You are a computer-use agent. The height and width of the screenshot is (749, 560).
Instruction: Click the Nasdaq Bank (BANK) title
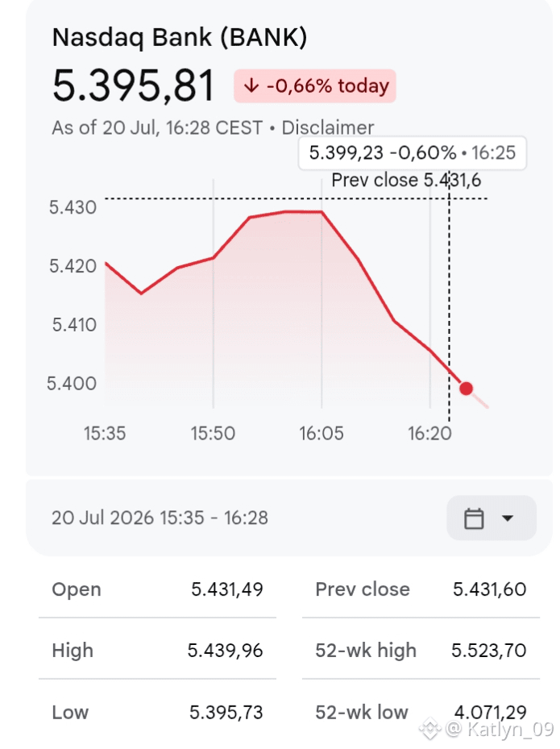tap(180, 37)
